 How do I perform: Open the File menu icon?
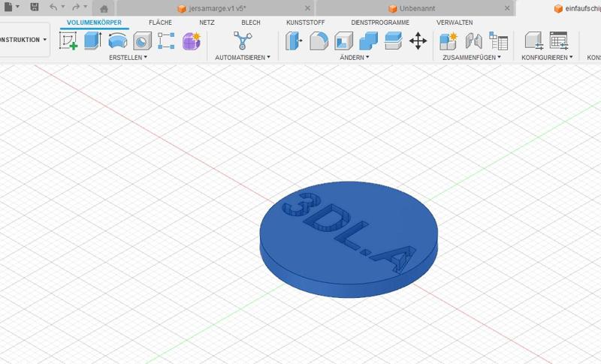coord(8,7)
